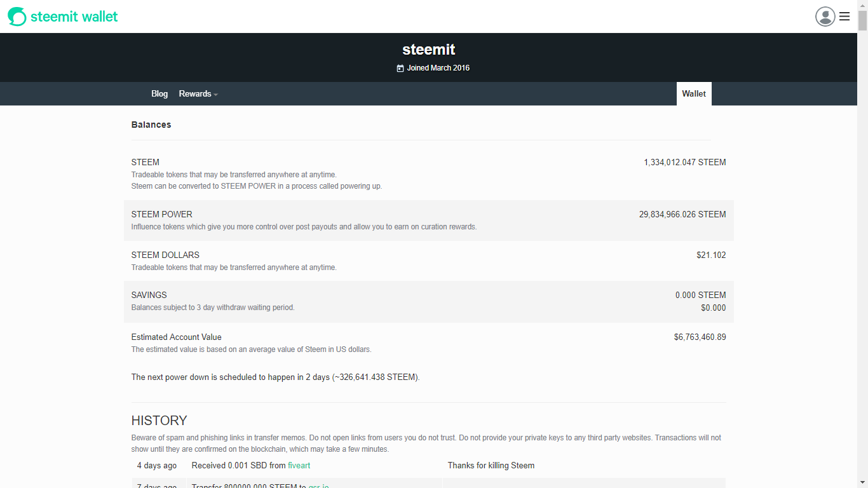
Task: Click the scrollbar up arrow
Action: 862,4
